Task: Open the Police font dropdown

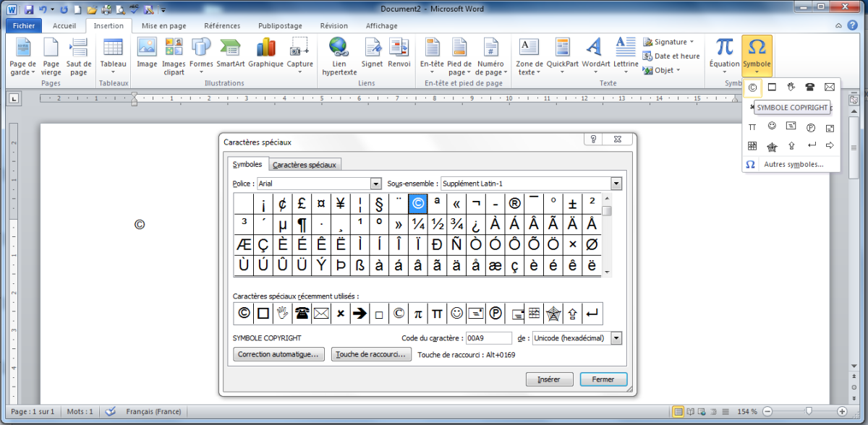Action: (x=375, y=184)
